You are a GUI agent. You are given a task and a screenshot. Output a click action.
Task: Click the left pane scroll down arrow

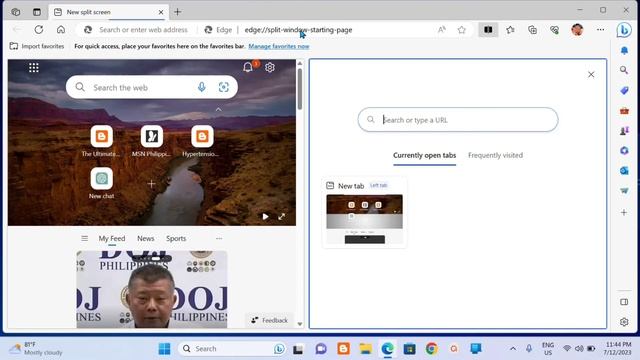pos(300,324)
